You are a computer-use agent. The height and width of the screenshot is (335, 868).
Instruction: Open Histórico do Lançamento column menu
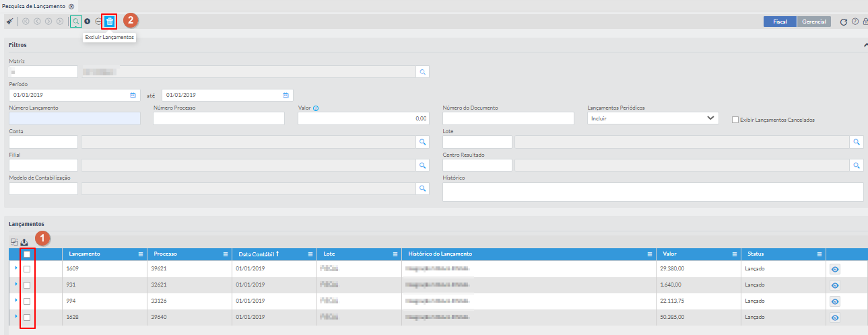[650, 254]
